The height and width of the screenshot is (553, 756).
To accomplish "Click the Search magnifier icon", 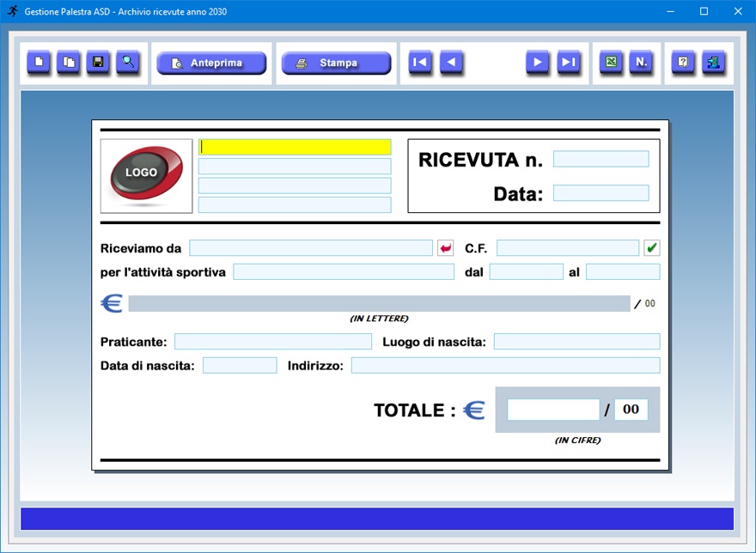I will pyautogui.click(x=128, y=62).
